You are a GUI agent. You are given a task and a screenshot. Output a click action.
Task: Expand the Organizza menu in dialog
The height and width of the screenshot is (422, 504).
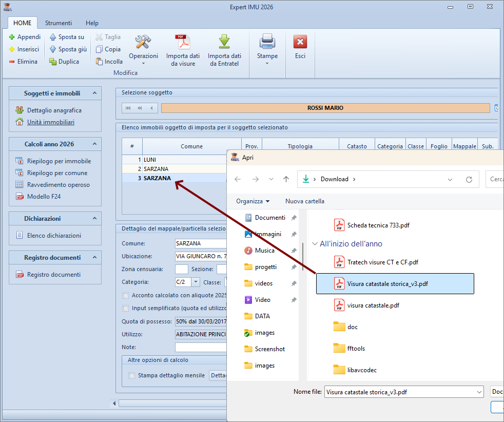click(253, 201)
